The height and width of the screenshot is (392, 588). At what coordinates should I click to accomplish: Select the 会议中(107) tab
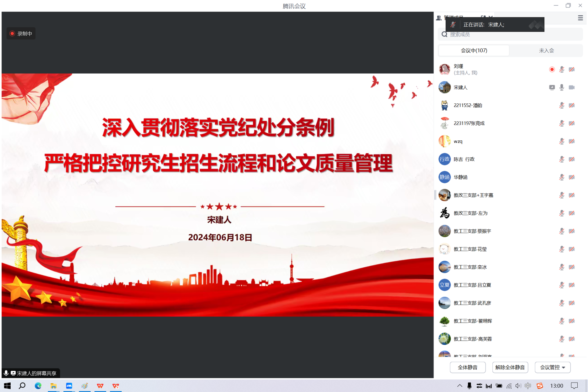coord(474,51)
